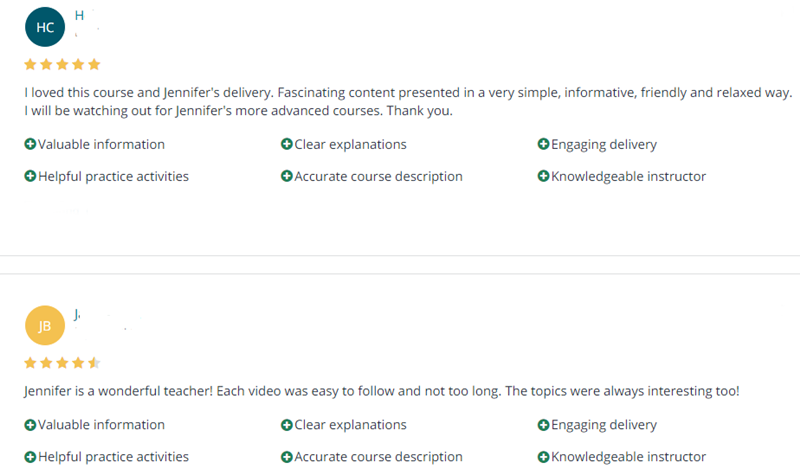Click plus icon beside JB's Clear explanations
Viewport: 800px width, 475px height.
[x=287, y=425]
